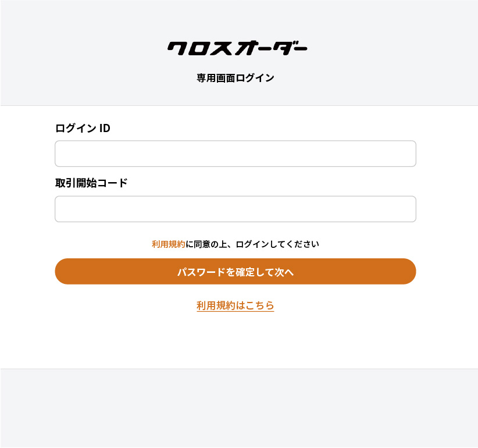Screen dimensions: 478x448
Task: Open the orange 利用規約 link in the agreement sentence
Action: point(168,244)
